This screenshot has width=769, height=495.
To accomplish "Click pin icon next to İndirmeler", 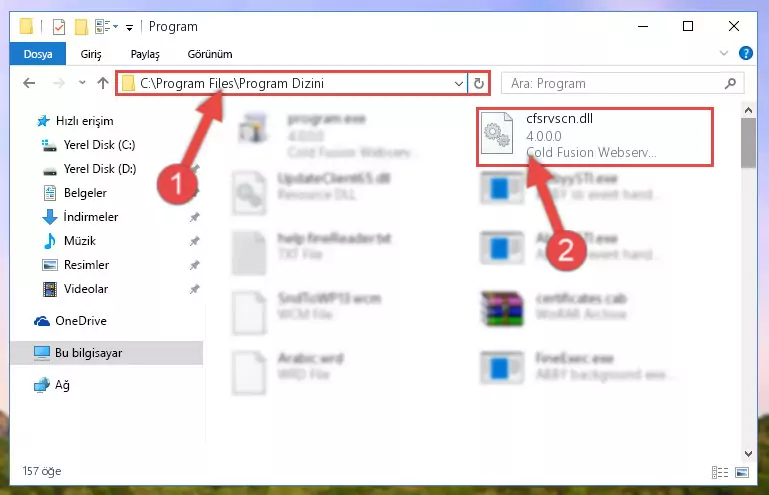I will coord(195,217).
